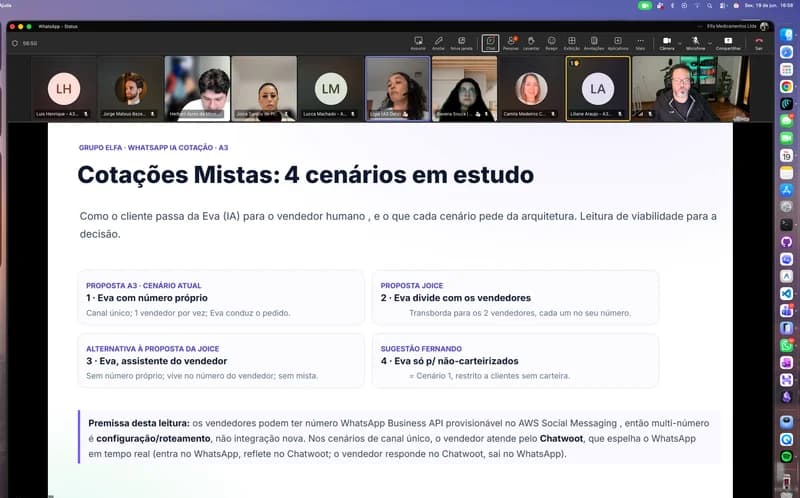The height and width of the screenshot is (498, 800).
Task: Click the text "Premissa desta leitura:"
Action: coord(139,423)
